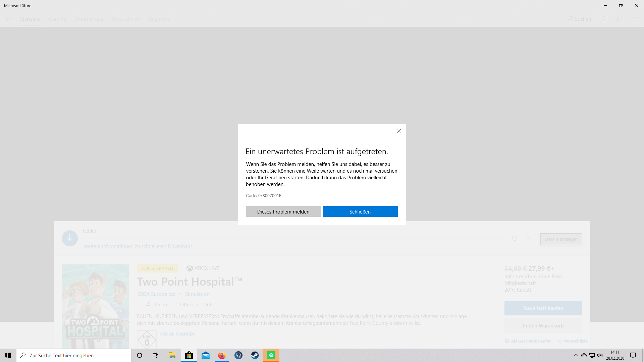Click the Two Point Hospital cover image
Screen dimensions: 644x362
pyautogui.click(x=95, y=306)
